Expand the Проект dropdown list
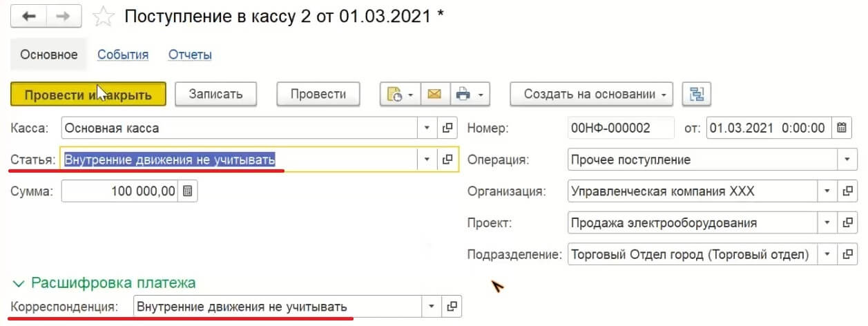Screen dimensions: 868x326 pos(827,223)
